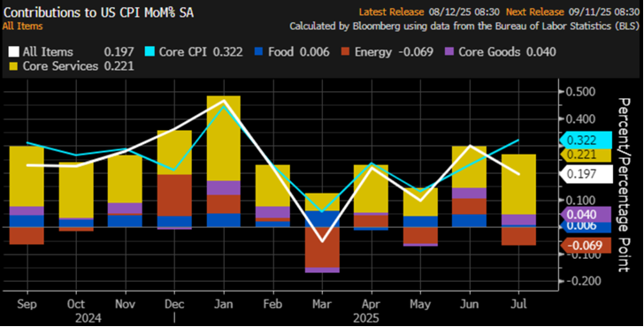
Task: Click the yellow 0.221 axis value tag
Action: [586, 155]
